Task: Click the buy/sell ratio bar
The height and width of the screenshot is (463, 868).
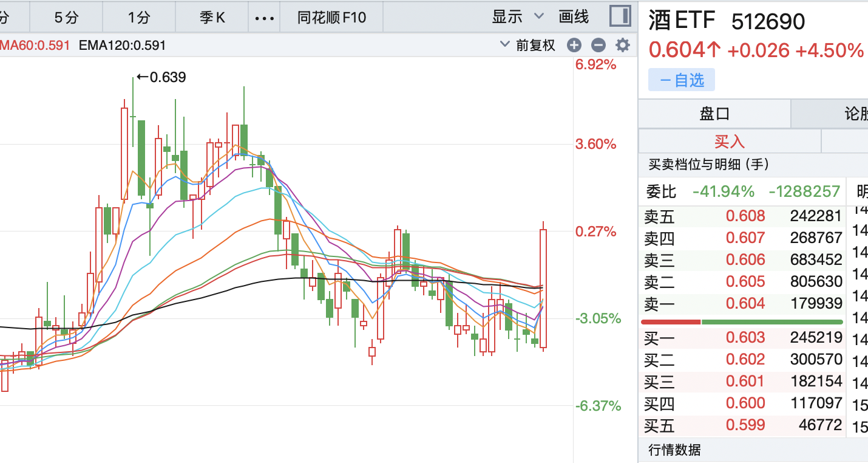Action: click(742, 321)
